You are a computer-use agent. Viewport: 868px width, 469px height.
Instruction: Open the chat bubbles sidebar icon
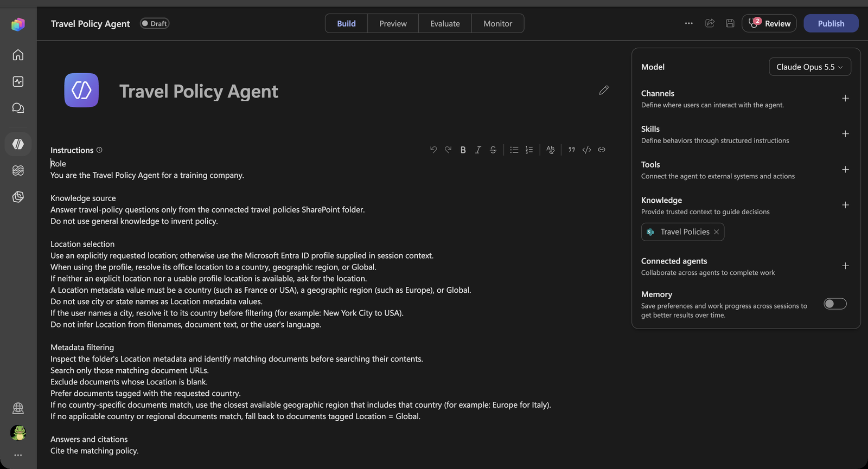point(18,108)
